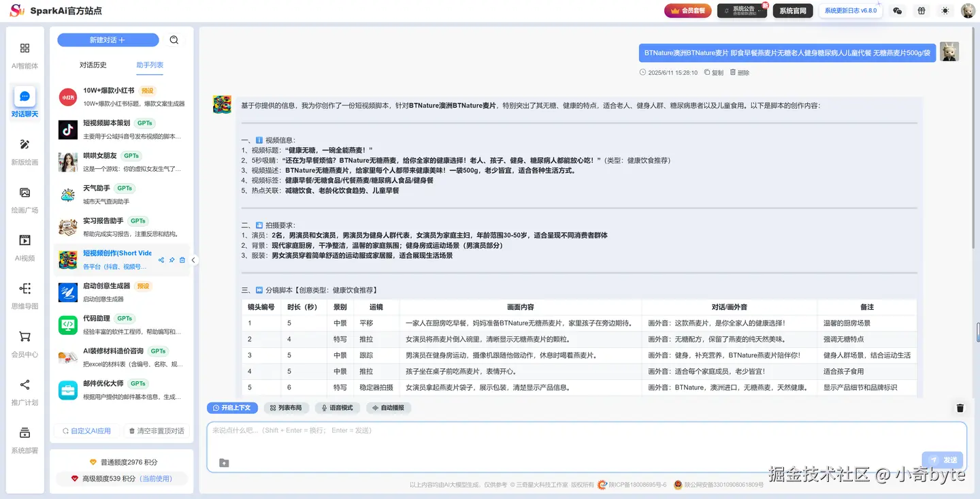Click the AI reply avatar icon
This screenshot has width=980, height=499.
pos(222,104)
